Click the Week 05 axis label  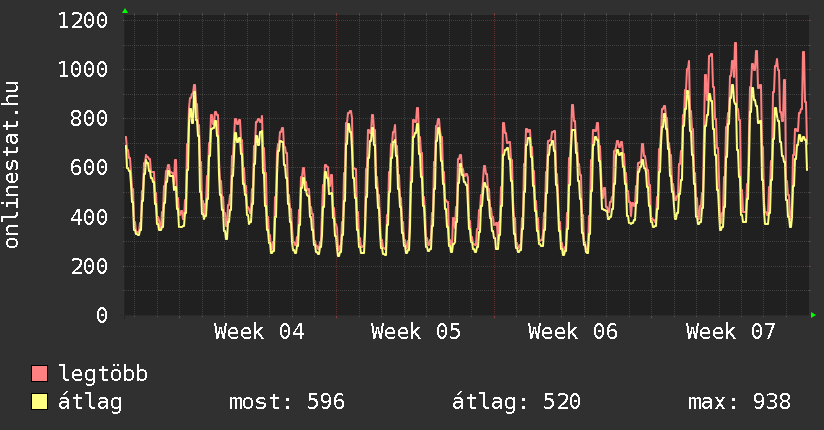(x=416, y=332)
